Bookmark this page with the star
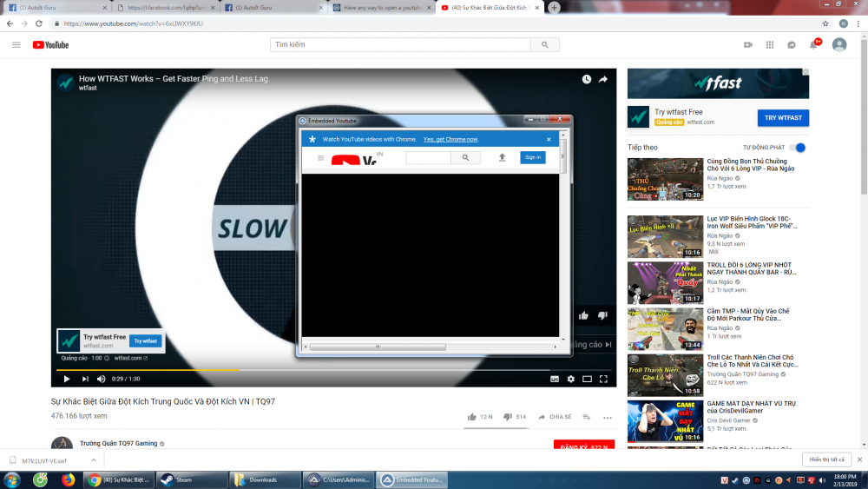868x489 pixels. pos(825,23)
